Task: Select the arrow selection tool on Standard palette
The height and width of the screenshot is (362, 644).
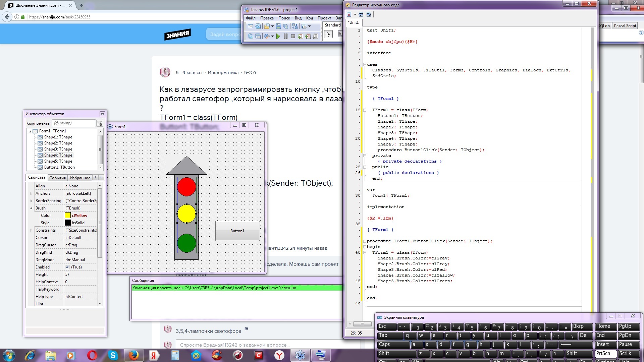Action: tap(328, 34)
